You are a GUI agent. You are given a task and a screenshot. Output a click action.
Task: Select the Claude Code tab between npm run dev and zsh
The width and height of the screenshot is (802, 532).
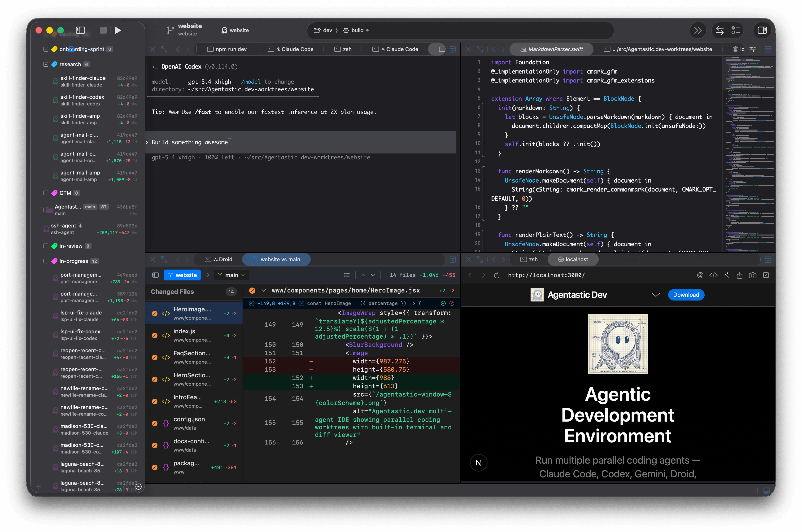[290, 49]
